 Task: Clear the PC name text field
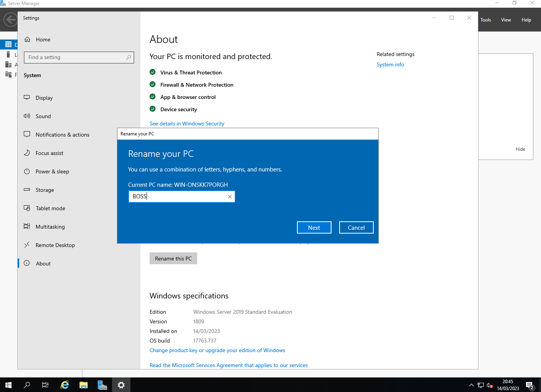click(x=230, y=197)
